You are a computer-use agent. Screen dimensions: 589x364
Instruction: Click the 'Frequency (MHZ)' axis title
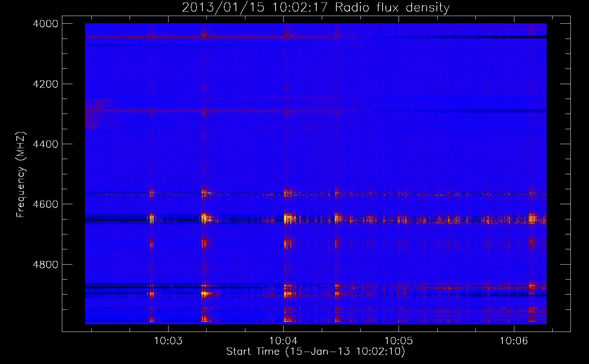click(21, 175)
